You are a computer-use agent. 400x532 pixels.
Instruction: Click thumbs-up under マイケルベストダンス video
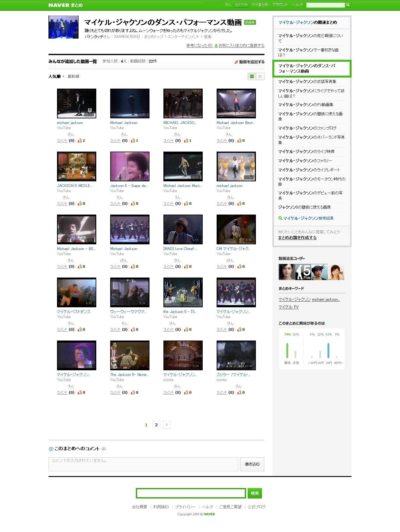[x=80, y=329]
